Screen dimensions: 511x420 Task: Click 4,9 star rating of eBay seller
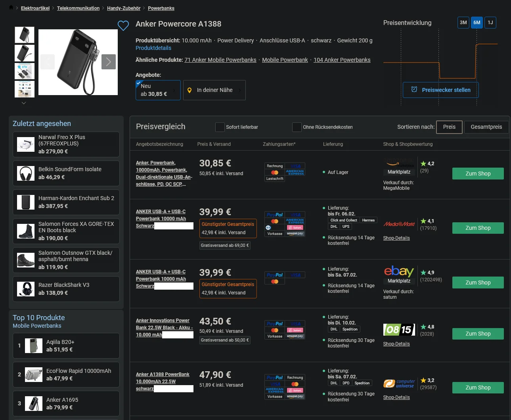(x=427, y=273)
